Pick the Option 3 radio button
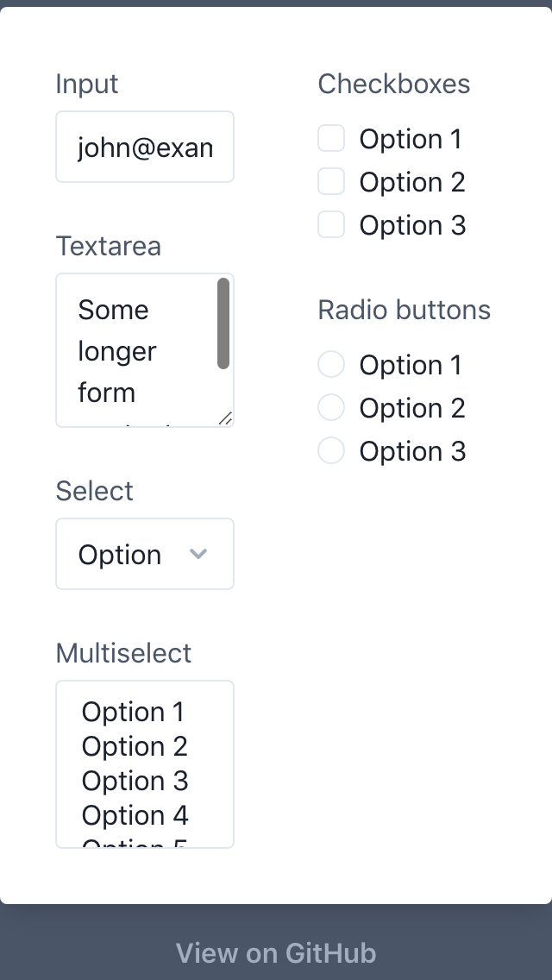This screenshot has width=552, height=980. click(x=331, y=450)
